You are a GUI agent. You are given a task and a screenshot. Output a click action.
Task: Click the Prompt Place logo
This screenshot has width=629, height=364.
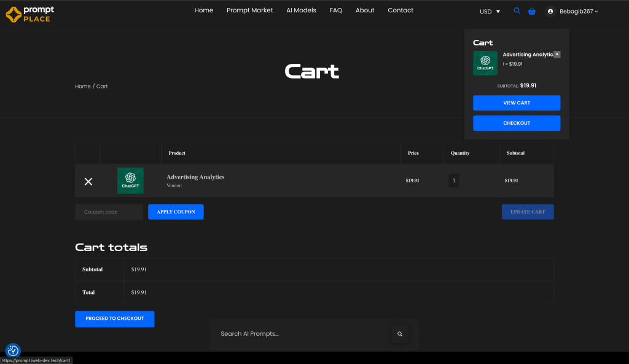30,14
